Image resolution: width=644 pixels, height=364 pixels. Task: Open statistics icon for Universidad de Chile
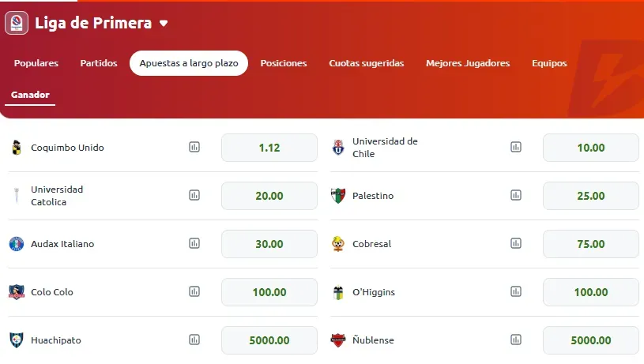516,147
